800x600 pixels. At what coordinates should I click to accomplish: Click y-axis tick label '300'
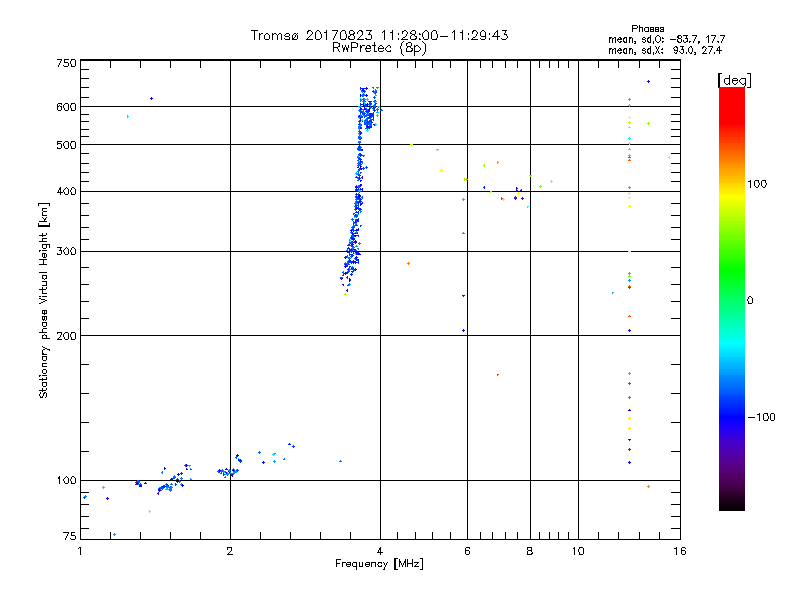coord(66,251)
